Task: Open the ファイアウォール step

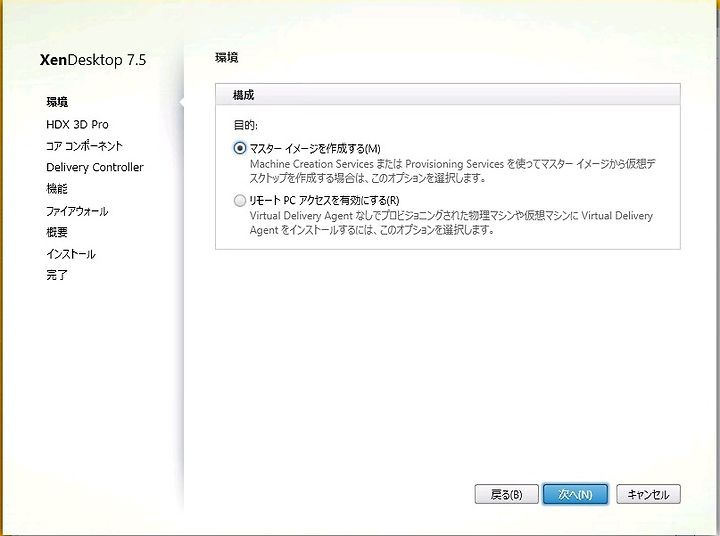Action: (x=77, y=211)
